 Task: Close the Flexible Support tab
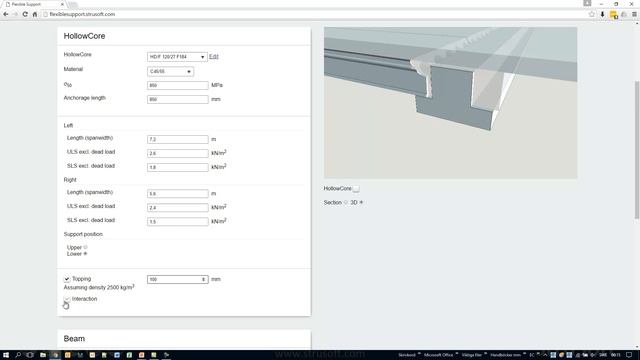click(x=62, y=4)
